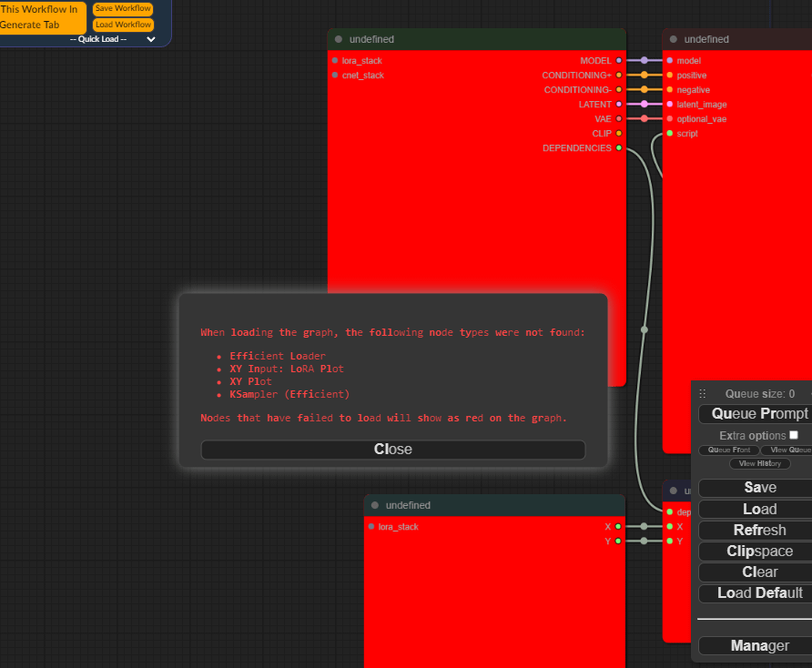Click the This Workflow In Generate Tab button
Image resolution: width=812 pixels, height=668 pixels.
coord(43,16)
